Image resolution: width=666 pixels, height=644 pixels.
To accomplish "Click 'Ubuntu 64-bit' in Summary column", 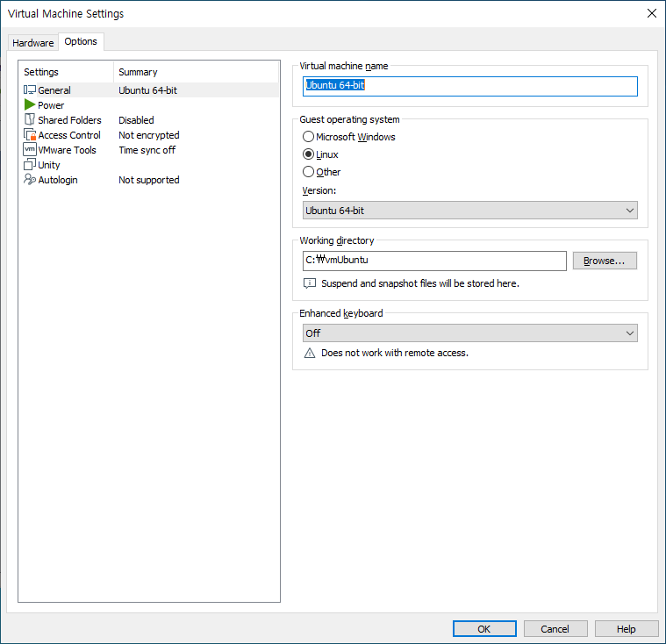I will pyautogui.click(x=147, y=90).
